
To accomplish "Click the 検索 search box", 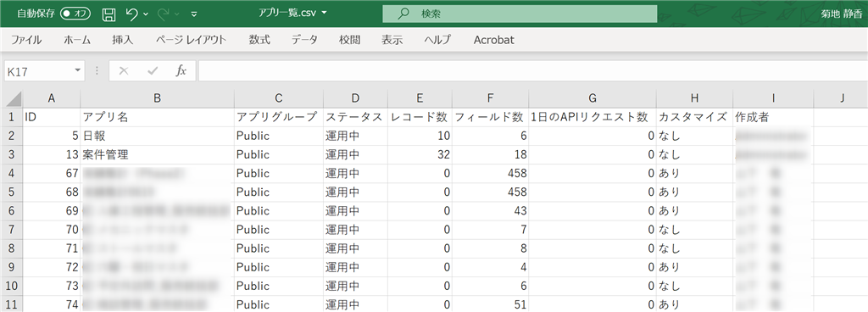I will click(520, 14).
